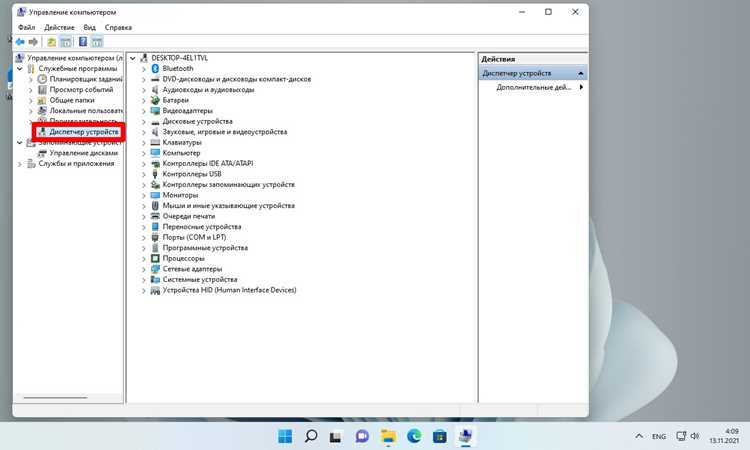Select Устройства HID (Human Interface Devices)
Viewport: 750px width, 450px height.
(x=229, y=290)
